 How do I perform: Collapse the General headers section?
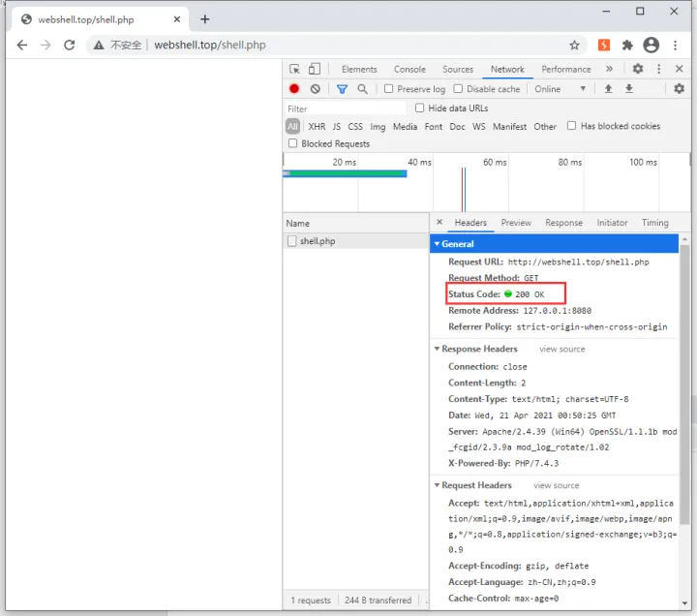coord(438,244)
